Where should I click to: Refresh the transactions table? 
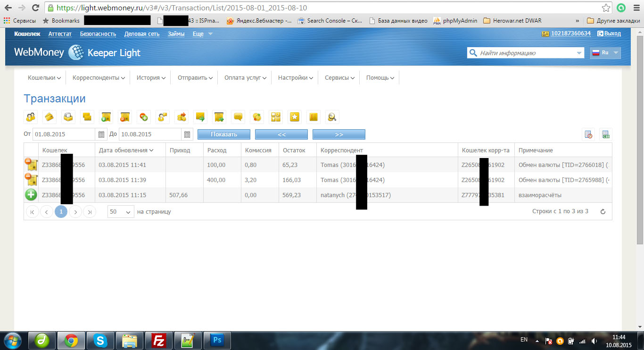[x=603, y=212]
